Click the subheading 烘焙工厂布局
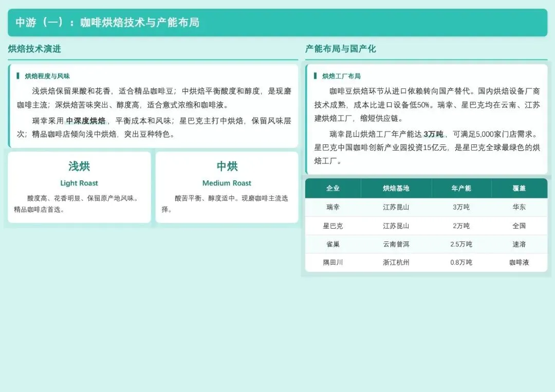The height and width of the screenshot is (392, 555). coord(341,76)
